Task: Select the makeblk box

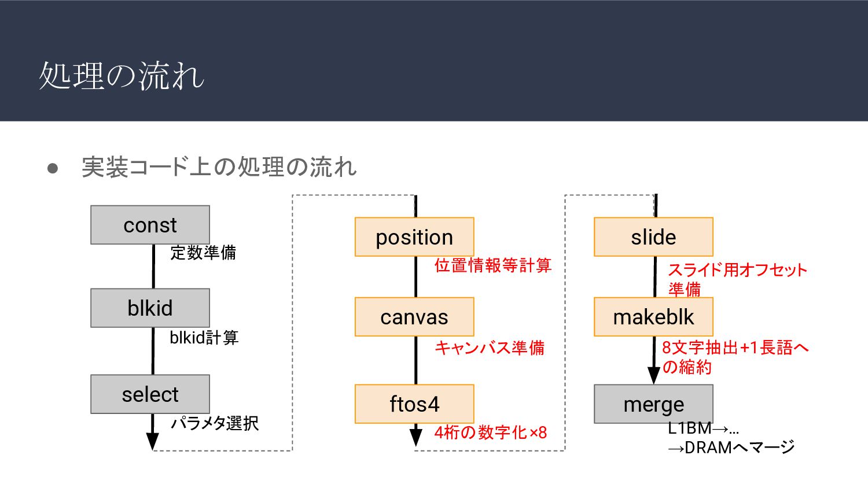Action: coord(653,317)
